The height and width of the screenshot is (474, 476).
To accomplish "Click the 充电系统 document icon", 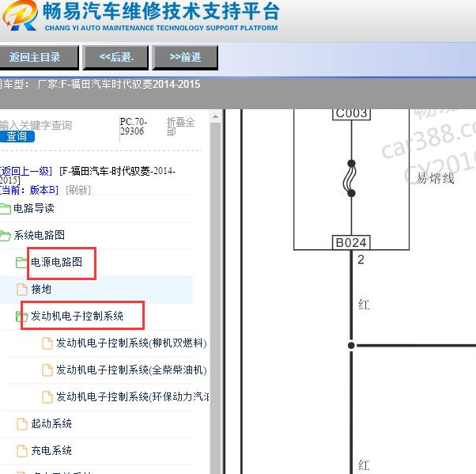I will (22, 450).
